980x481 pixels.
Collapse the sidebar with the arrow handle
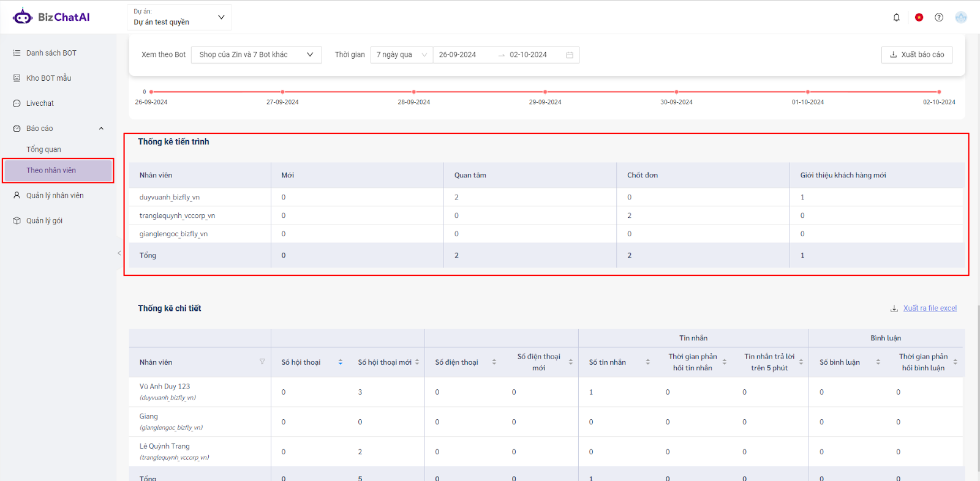click(119, 253)
